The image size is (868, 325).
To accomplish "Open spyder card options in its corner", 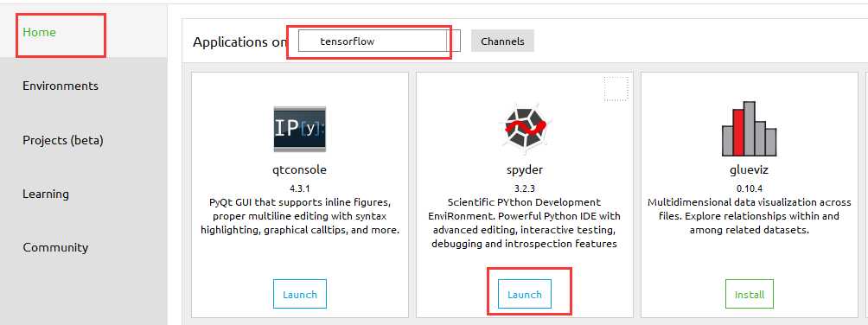I will click(616, 88).
